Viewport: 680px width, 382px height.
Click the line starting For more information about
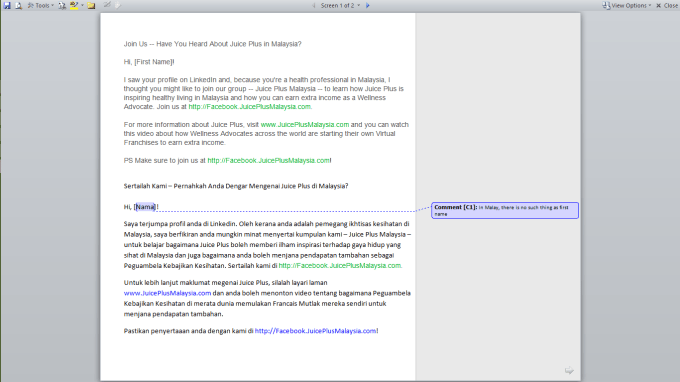tap(266, 124)
